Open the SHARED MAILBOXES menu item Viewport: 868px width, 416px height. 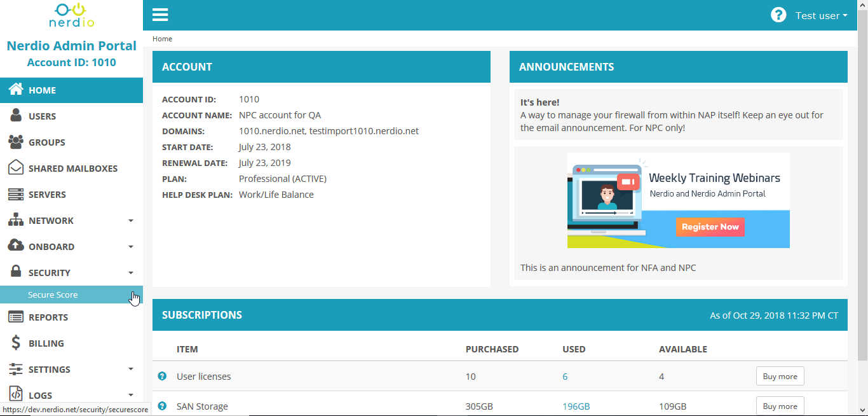(x=71, y=169)
